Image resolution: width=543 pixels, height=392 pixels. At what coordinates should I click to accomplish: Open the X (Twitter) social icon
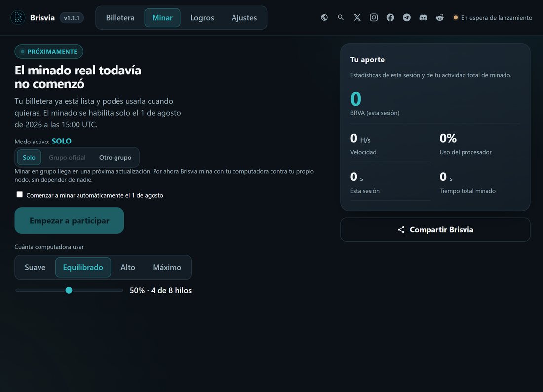[357, 17]
